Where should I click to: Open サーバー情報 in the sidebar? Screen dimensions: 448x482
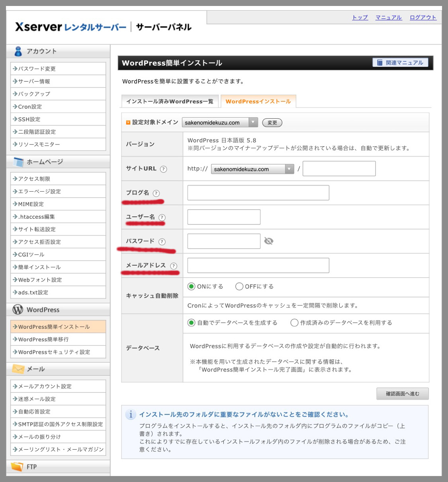[x=58, y=81]
